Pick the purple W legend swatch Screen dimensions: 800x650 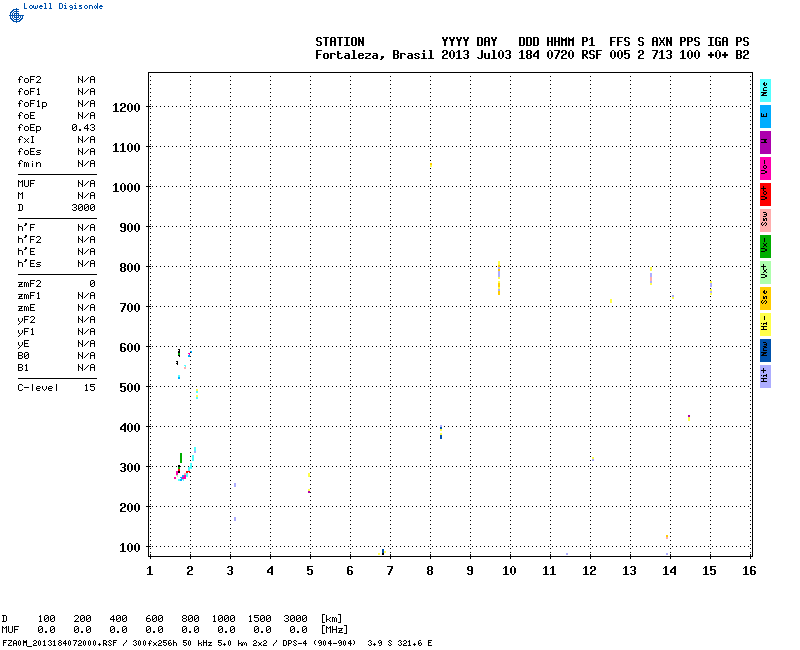[765, 142]
